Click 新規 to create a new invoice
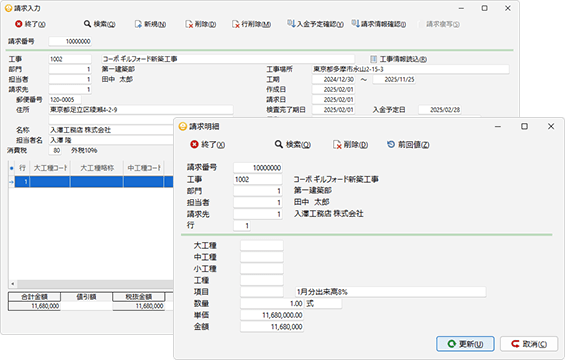565x360 pixels. coord(150,24)
